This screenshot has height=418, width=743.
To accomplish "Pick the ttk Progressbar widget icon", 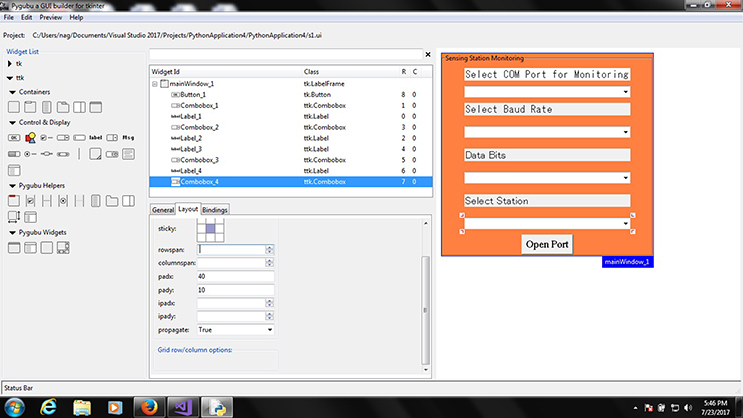I will [14, 154].
